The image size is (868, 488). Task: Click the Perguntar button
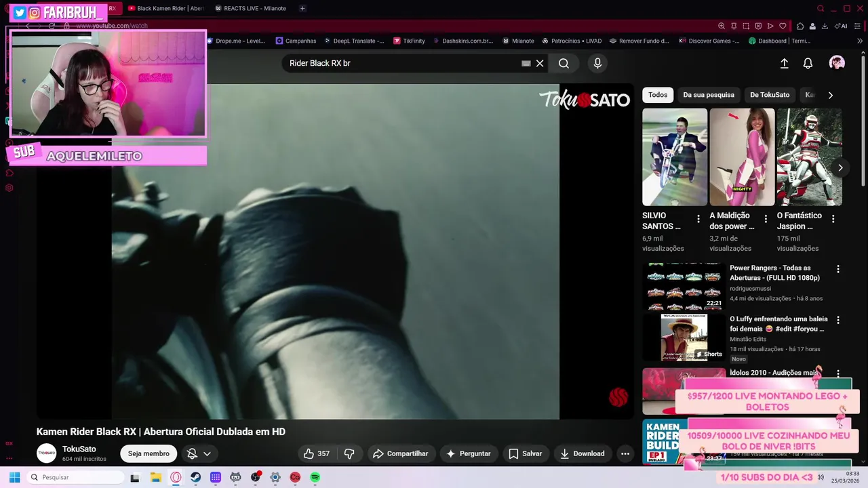(469, 453)
